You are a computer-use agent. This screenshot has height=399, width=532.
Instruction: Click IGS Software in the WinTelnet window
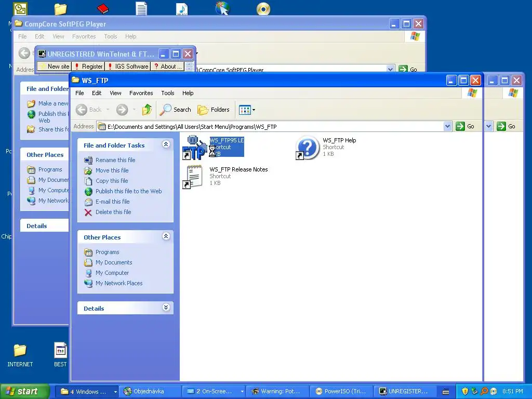(x=128, y=66)
